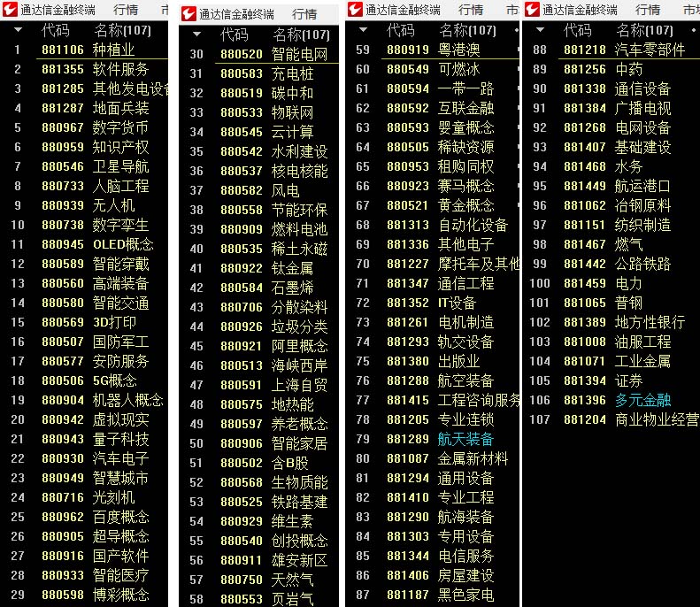This screenshot has width=700, height=607.
Task: Expand the dropdown arrow above row 30
Action: (196, 35)
